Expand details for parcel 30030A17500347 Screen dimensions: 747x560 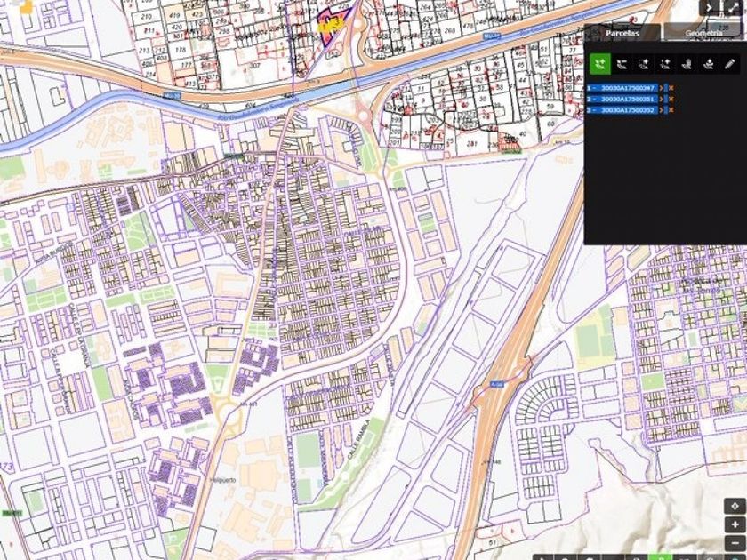pos(661,88)
